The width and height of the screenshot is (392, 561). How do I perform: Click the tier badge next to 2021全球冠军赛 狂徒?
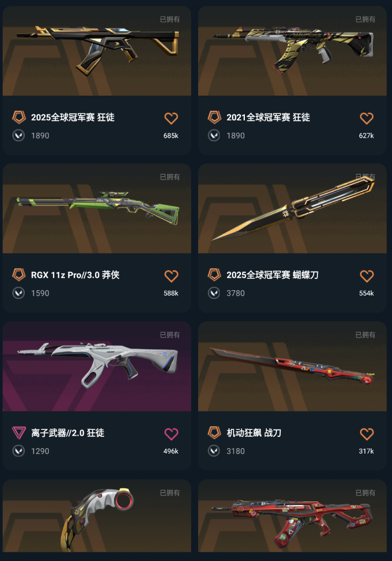(215, 117)
